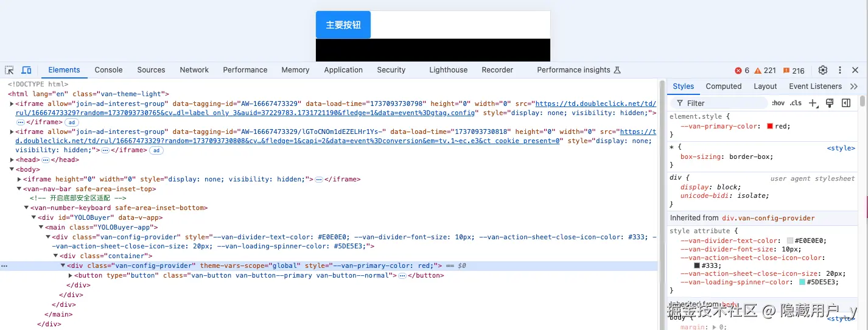Click the new style rule plus icon
The image size is (868, 330).
pos(813,104)
